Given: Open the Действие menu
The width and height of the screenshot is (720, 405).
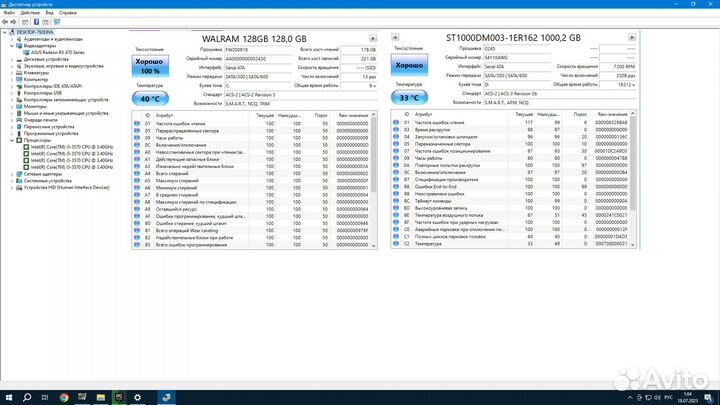Looking at the screenshot, I should (x=30, y=13).
